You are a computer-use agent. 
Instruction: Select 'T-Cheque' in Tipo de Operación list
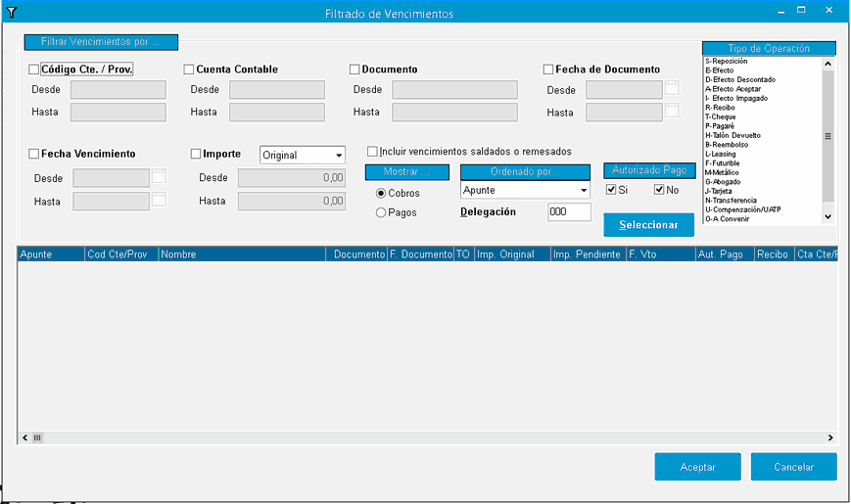click(724, 116)
